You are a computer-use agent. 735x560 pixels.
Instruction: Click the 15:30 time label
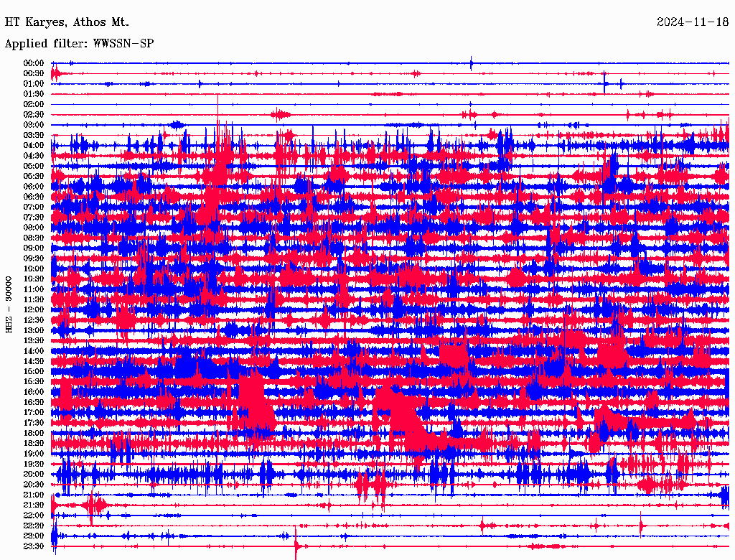click(x=34, y=382)
